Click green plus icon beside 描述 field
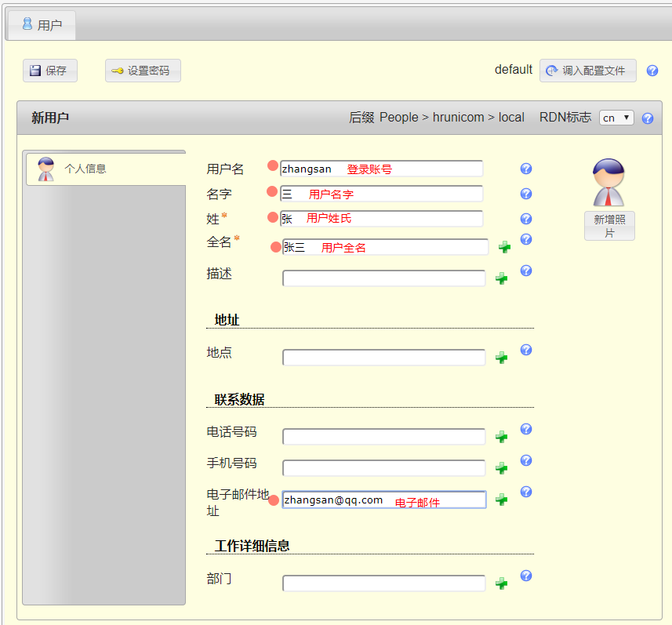 pos(502,278)
